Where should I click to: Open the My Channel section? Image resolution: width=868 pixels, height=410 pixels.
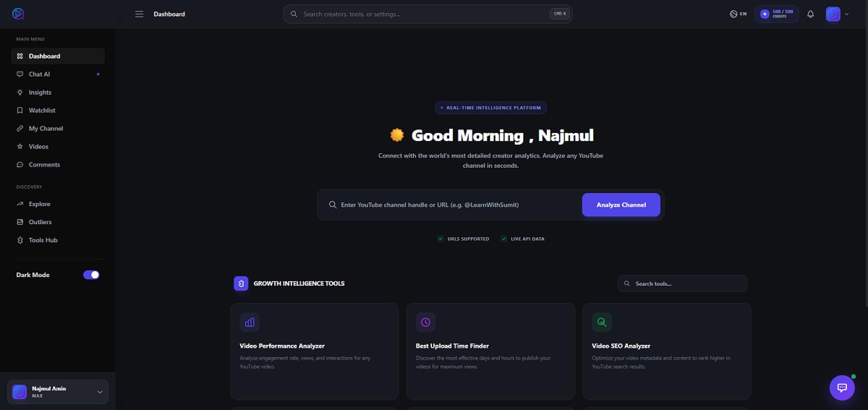(58, 128)
